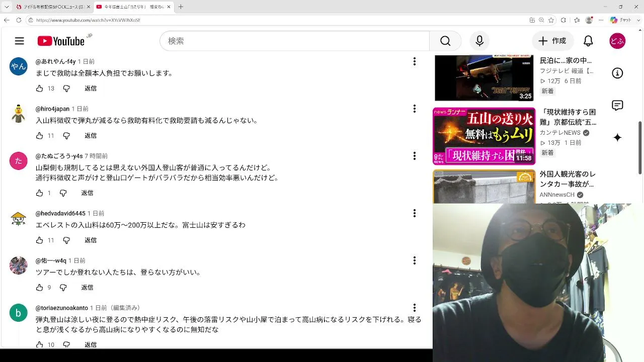The height and width of the screenshot is (362, 644).
Task: Play the 五山の送り火 video thumbnail
Action: tap(484, 136)
